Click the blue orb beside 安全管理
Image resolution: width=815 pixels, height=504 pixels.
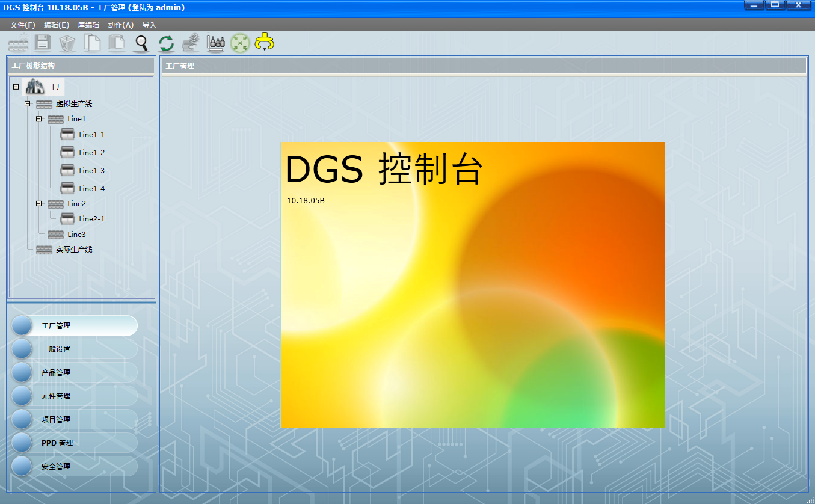point(22,466)
